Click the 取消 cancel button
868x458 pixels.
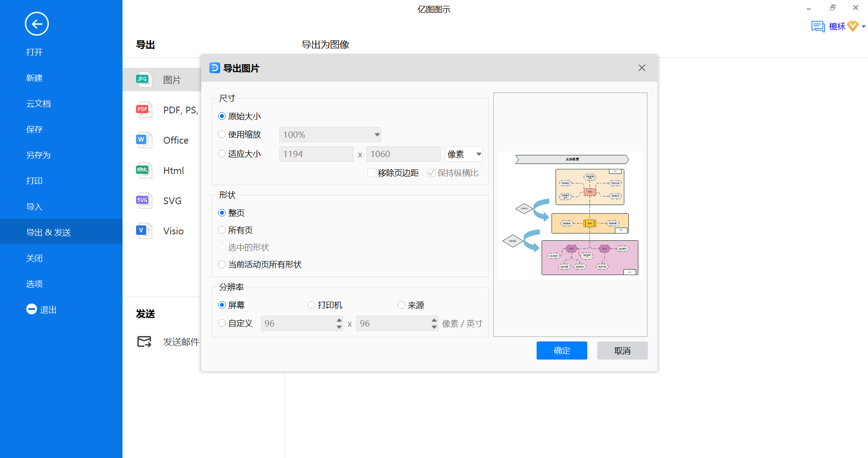pyautogui.click(x=623, y=351)
